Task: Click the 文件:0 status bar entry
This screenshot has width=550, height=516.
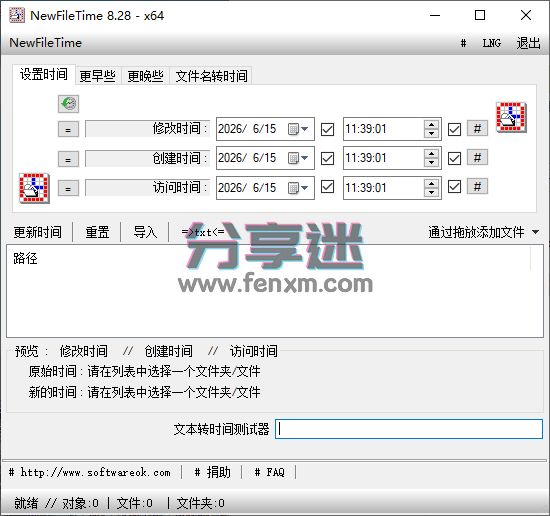Action: point(134,503)
